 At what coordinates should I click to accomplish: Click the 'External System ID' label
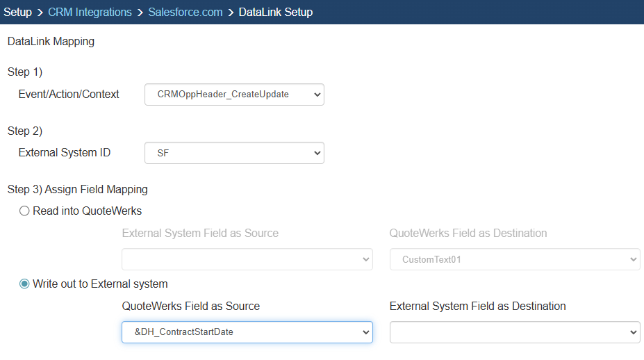[65, 153]
